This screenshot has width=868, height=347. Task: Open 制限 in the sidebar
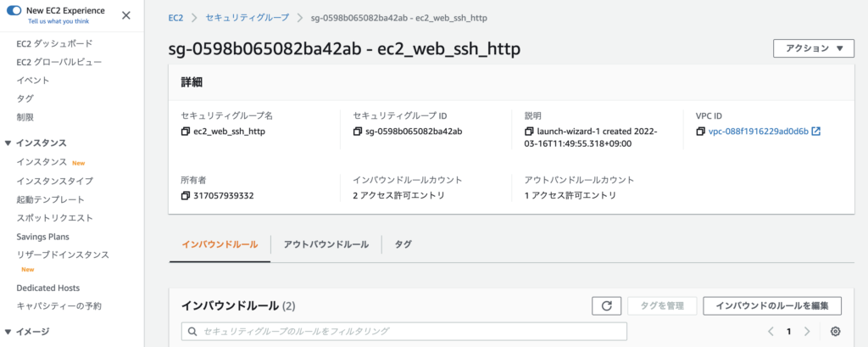click(25, 117)
